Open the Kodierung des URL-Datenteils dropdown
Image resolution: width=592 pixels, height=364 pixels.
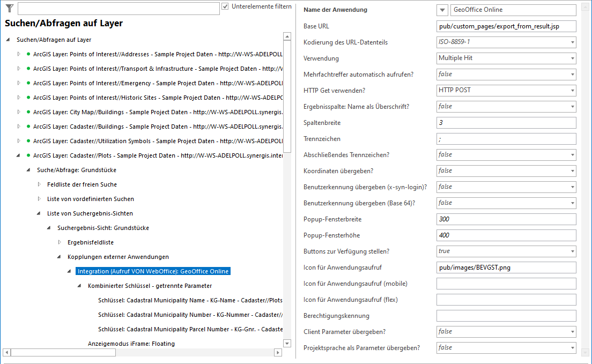pyautogui.click(x=572, y=42)
